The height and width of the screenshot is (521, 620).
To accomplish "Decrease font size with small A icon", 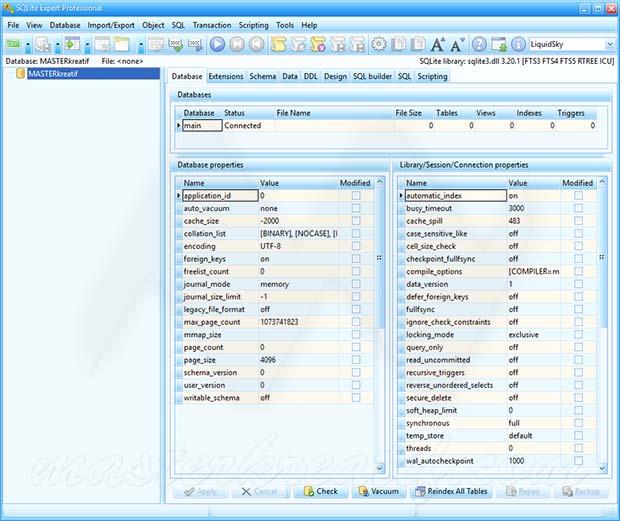I will [x=457, y=45].
